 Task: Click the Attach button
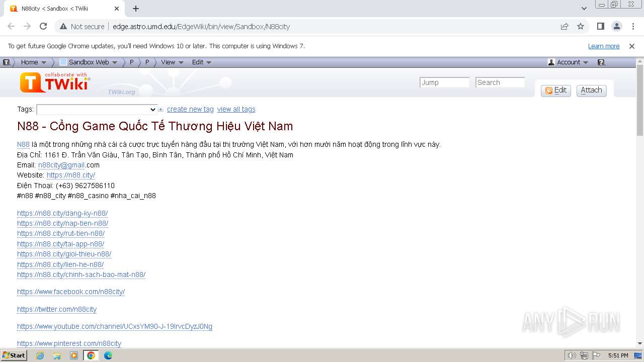click(x=591, y=90)
